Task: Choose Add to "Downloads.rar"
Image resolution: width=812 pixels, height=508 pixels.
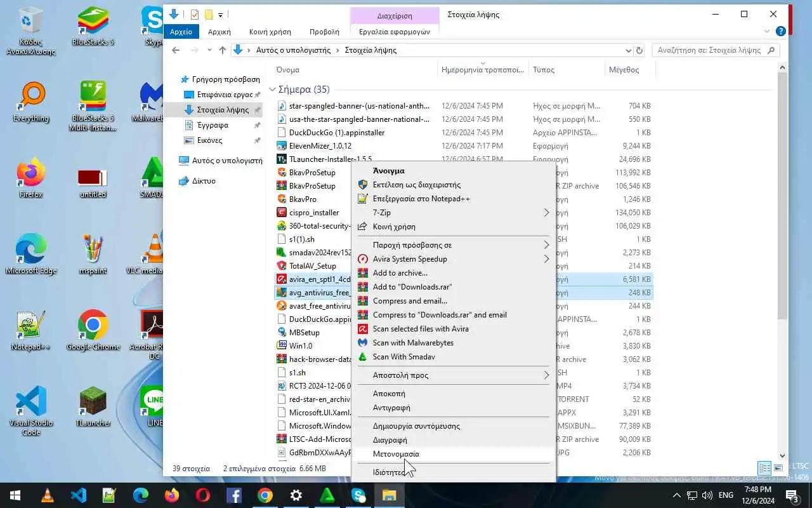Action: (x=454, y=287)
